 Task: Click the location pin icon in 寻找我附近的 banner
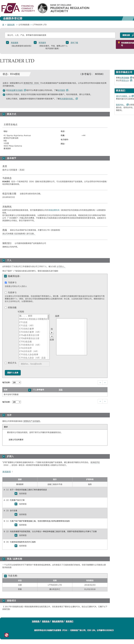[x=119, y=43]
